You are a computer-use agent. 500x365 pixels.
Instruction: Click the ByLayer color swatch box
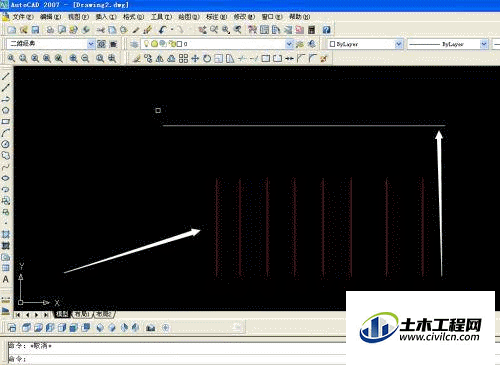(332, 44)
